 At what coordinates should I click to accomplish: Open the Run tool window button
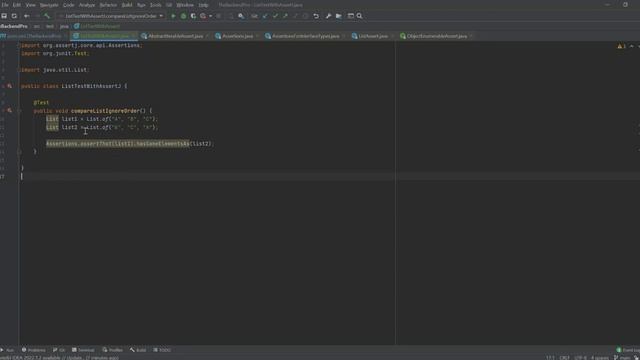(x=7, y=350)
